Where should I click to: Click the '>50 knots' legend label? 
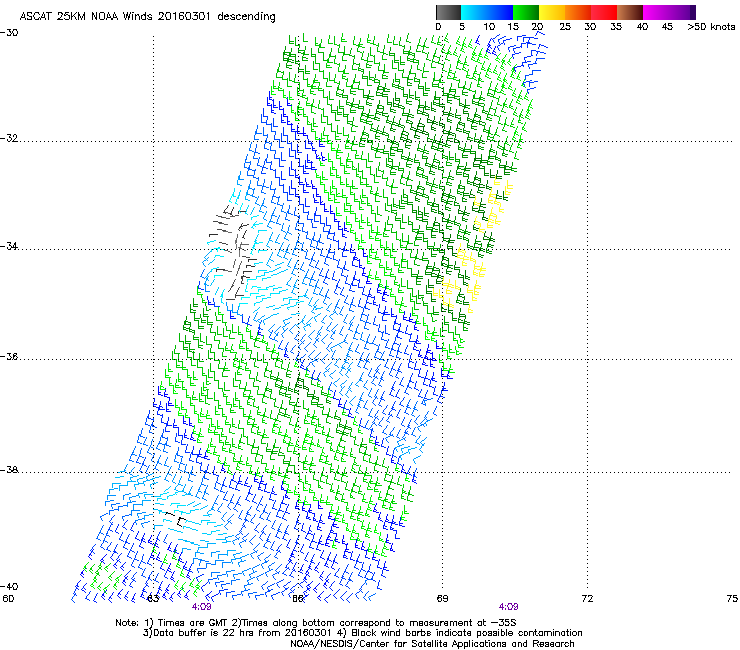pyautogui.click(x=711, y=27)
